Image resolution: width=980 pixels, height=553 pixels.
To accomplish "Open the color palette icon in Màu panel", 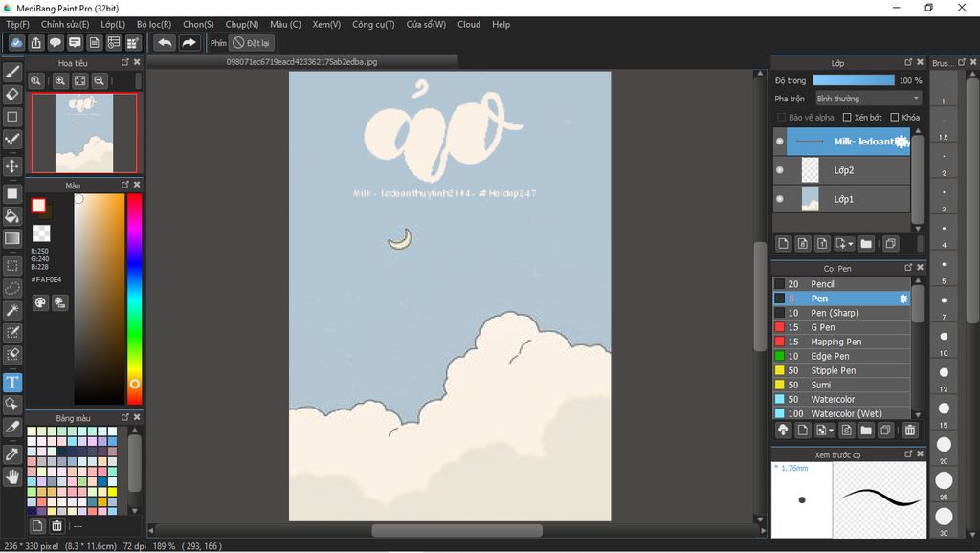I will click(40, 303).
